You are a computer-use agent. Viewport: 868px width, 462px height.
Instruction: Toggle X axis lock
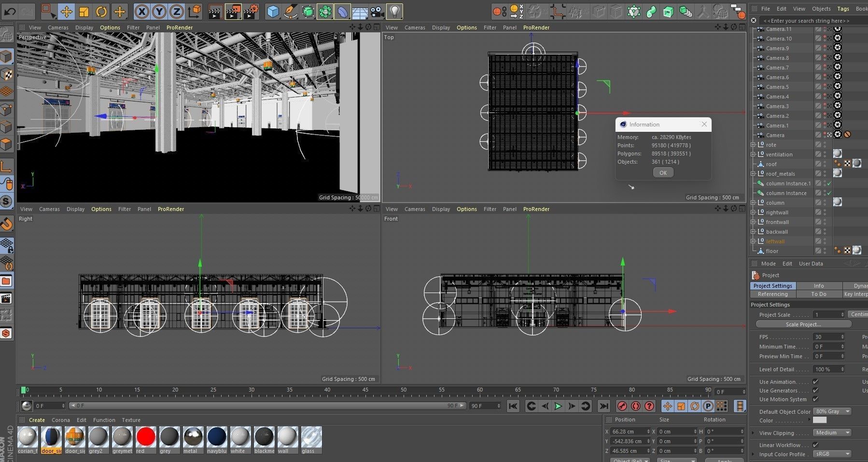coord(141,11)
